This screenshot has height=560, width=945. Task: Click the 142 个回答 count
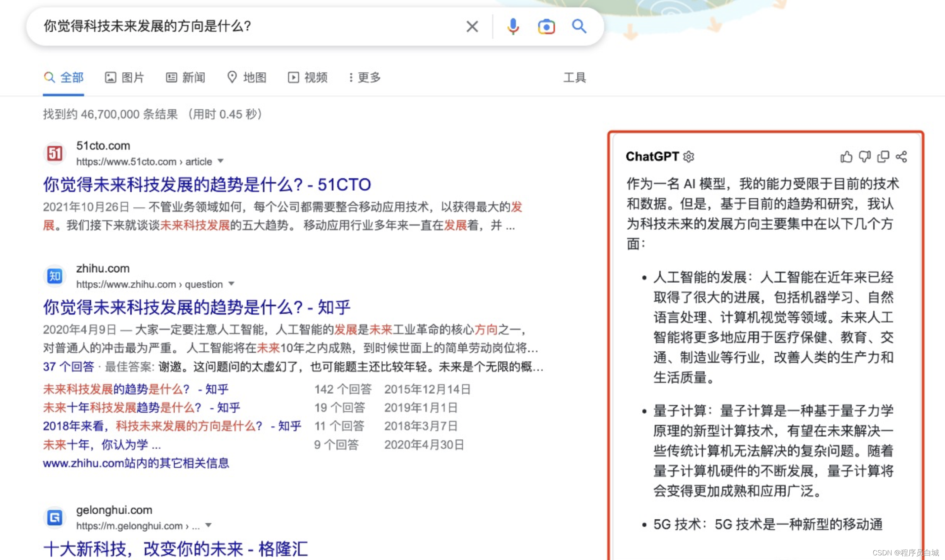coord(343,389)
